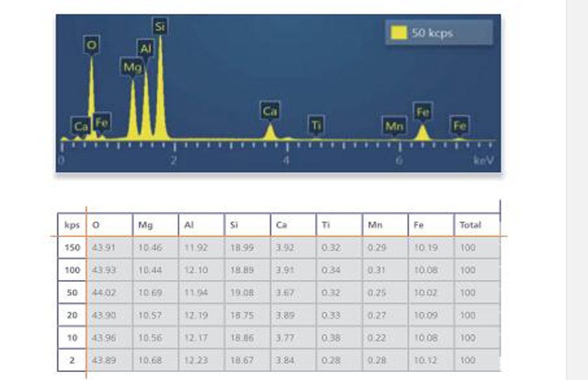
Task: Click the Mg element label on spectrum
Action: [x=132, y=67]
